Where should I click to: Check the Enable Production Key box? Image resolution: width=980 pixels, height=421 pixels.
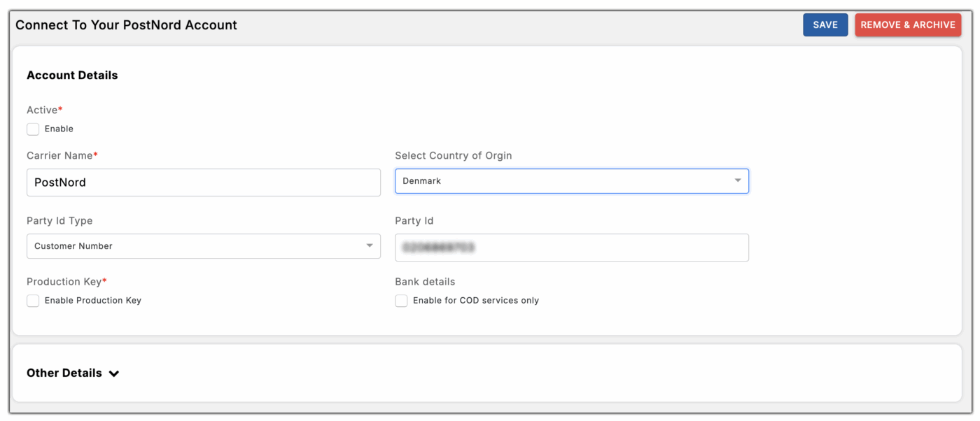33,301
